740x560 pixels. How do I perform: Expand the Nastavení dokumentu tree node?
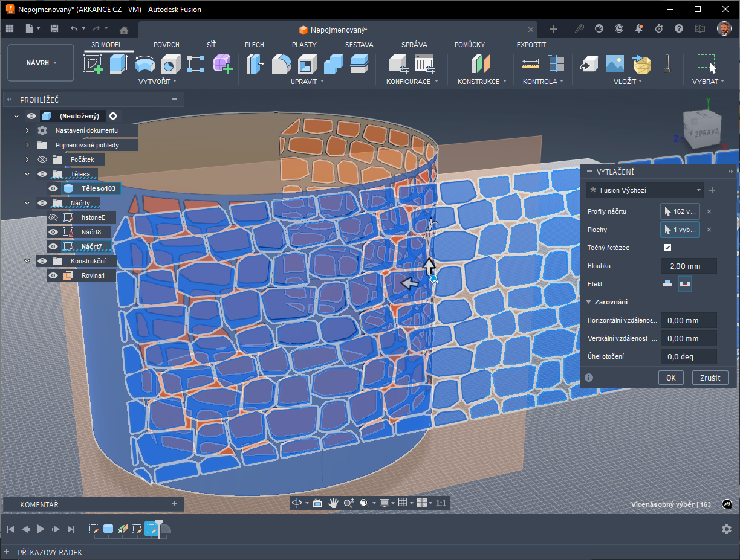(x=27, y=130)
